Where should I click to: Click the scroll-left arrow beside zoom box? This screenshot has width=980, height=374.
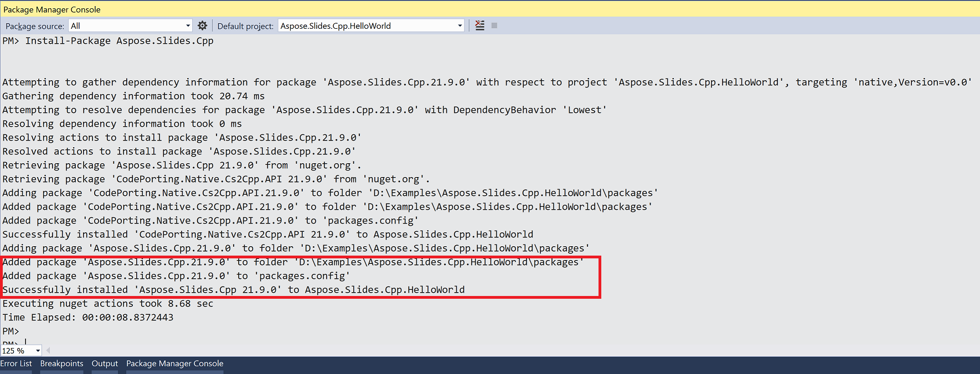click(48, 350)
